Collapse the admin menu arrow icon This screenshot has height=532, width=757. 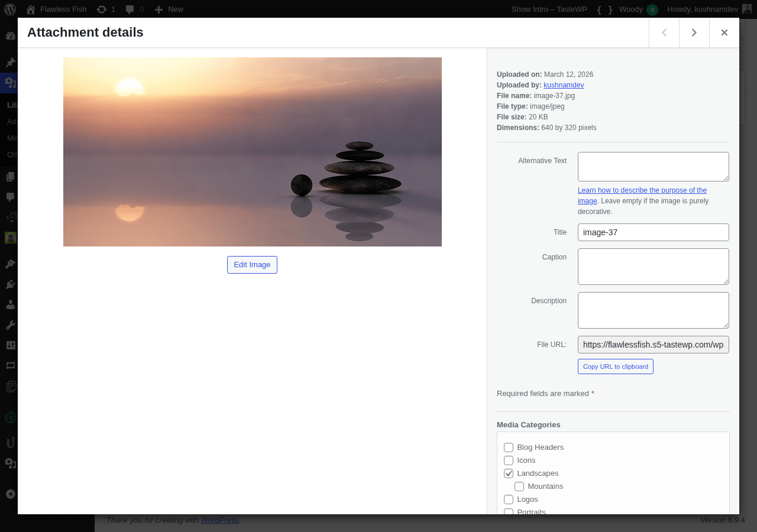pos(9,493)
